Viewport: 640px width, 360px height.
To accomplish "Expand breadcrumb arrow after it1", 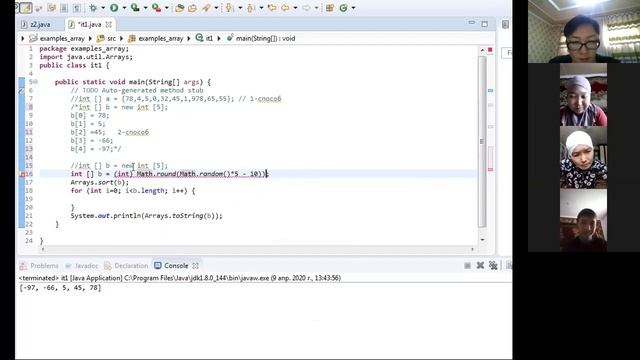I will pyautogui.click(x=219, y=38).
